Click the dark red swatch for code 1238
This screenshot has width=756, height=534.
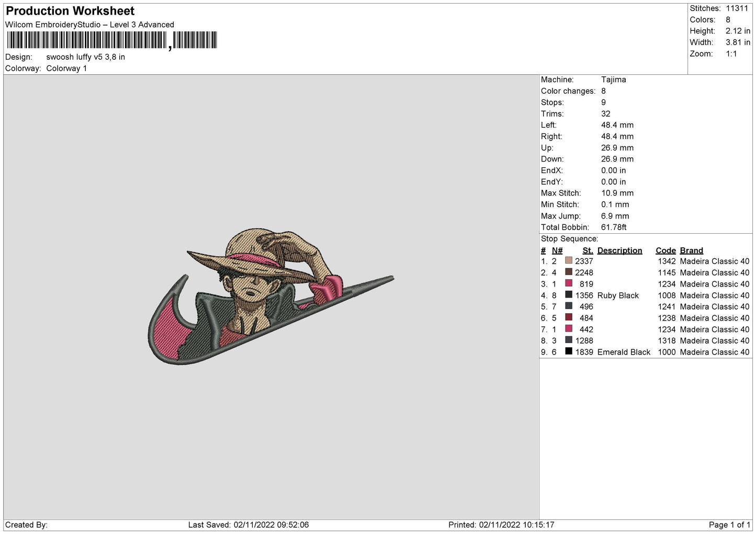coord(569,317)
